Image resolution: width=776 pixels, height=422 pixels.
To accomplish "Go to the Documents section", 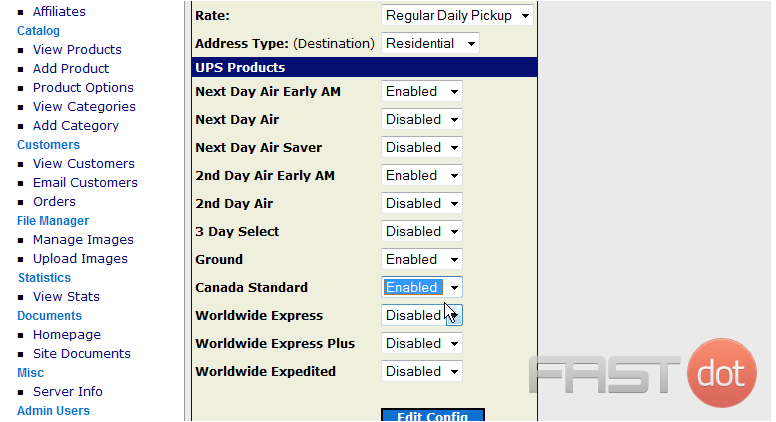I will coord(49,316).
